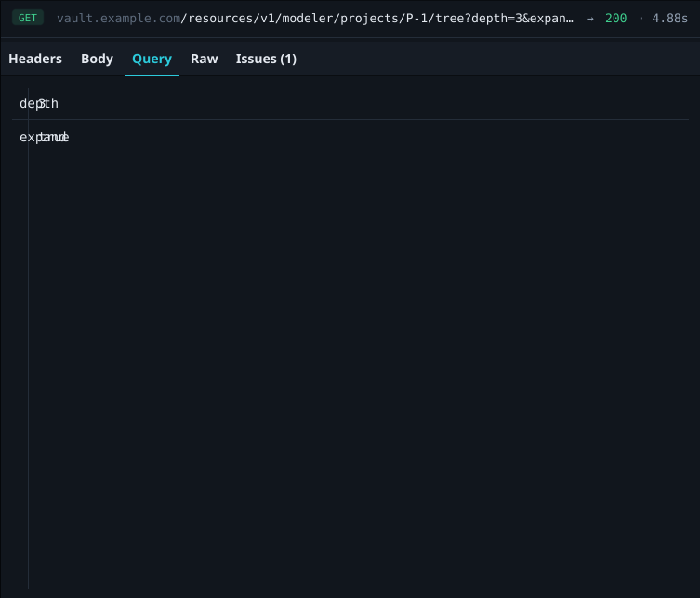700x598 pixels.
Task: Select the expand query parameter row
Action: [x=350, y=137]
